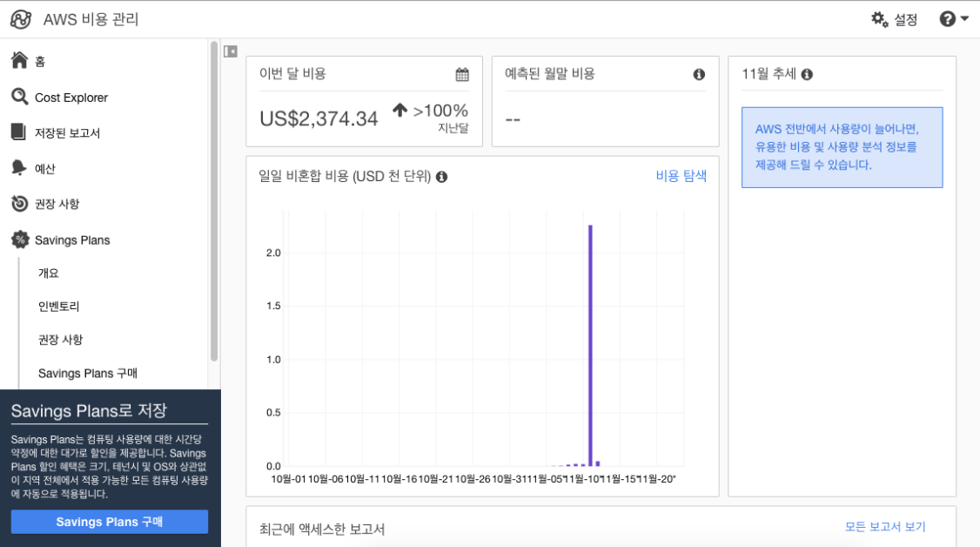The image size is (980, 547).
Task: Click info icon beside 일일 비혼합 비용 title
Action: [x=442, y=177]
